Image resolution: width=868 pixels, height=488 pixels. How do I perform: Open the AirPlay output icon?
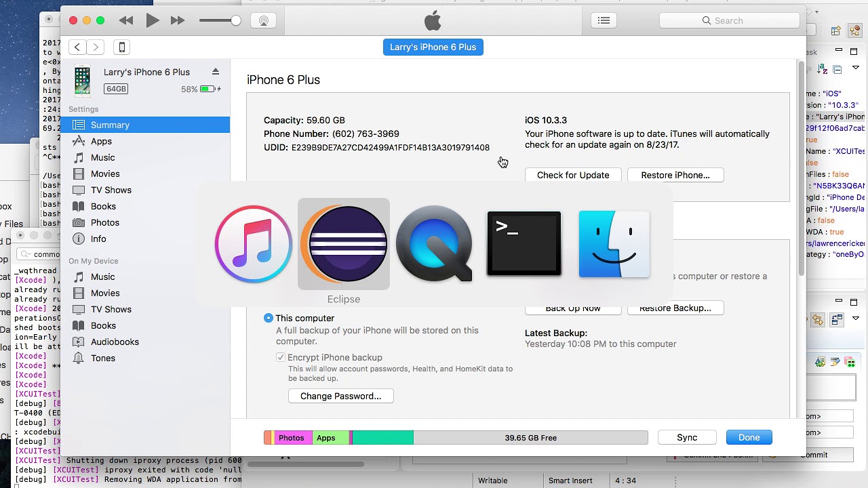(x=264, y=20)
